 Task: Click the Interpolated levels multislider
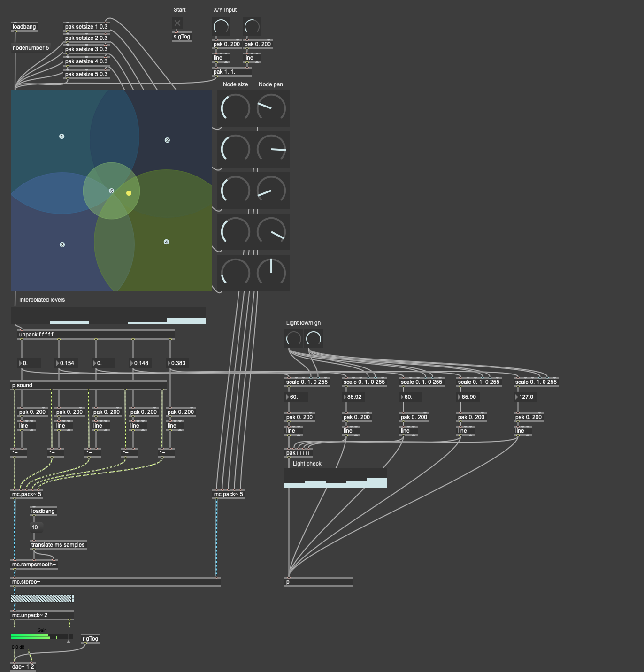click(x=108, y=316)
